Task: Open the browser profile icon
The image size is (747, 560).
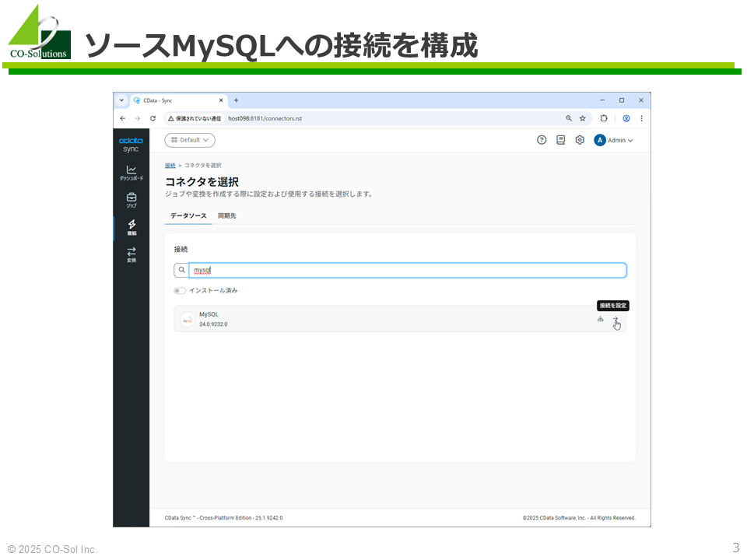Action: (626, 118)
